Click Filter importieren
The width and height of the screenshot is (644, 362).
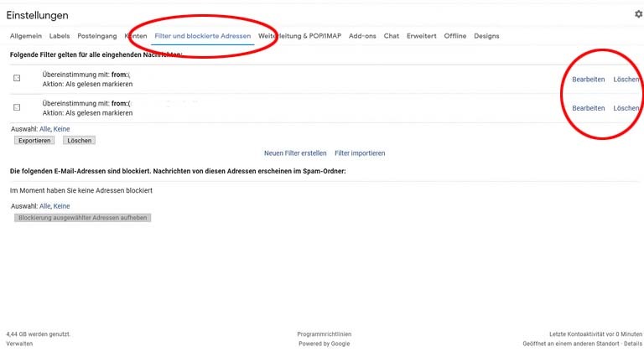click(360, 153)
